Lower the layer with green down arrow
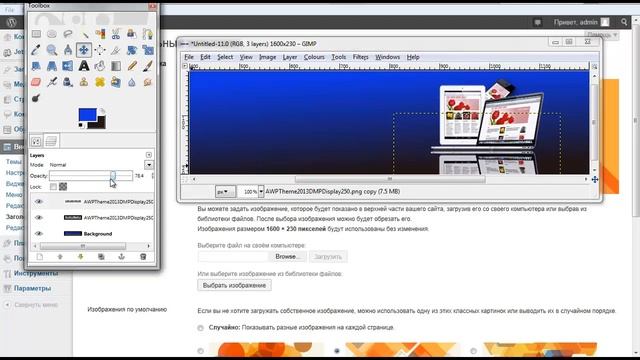The height and width of the screenshot is (360, 640). [80, 257]
